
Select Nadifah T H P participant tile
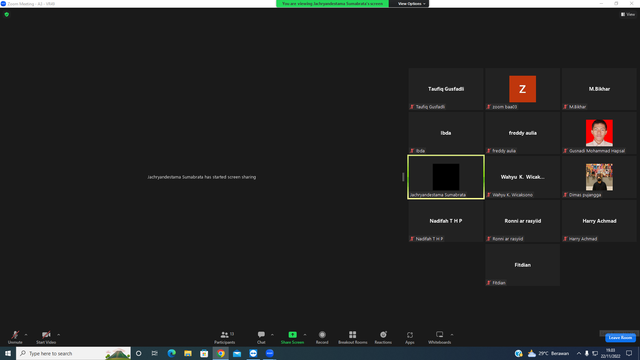[446, 221]
